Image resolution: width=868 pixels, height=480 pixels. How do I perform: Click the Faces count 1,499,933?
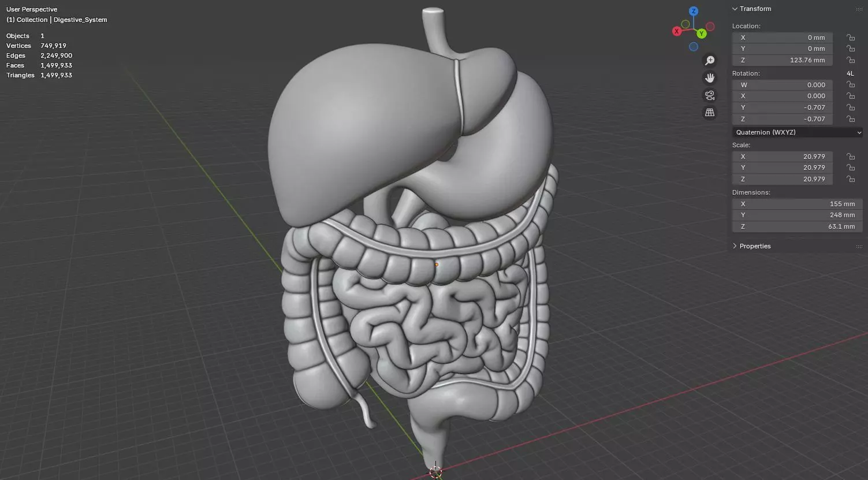pyautogui.click(x=56, y=65)
